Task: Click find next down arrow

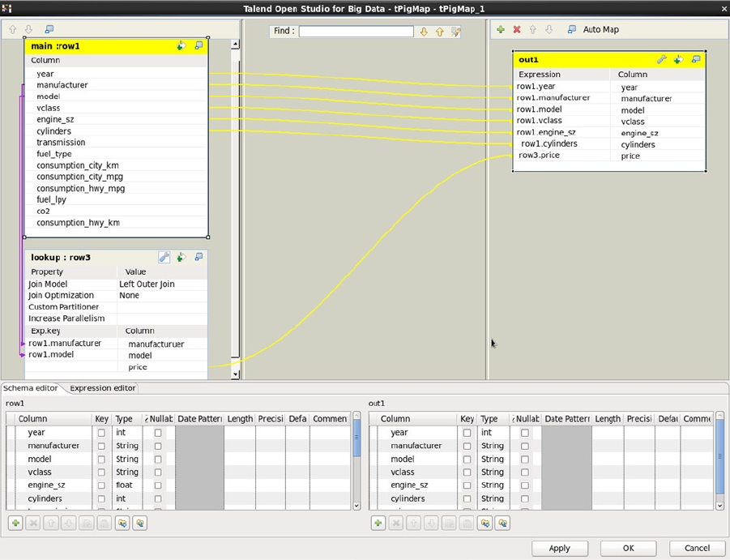Action: pos(424,32)
